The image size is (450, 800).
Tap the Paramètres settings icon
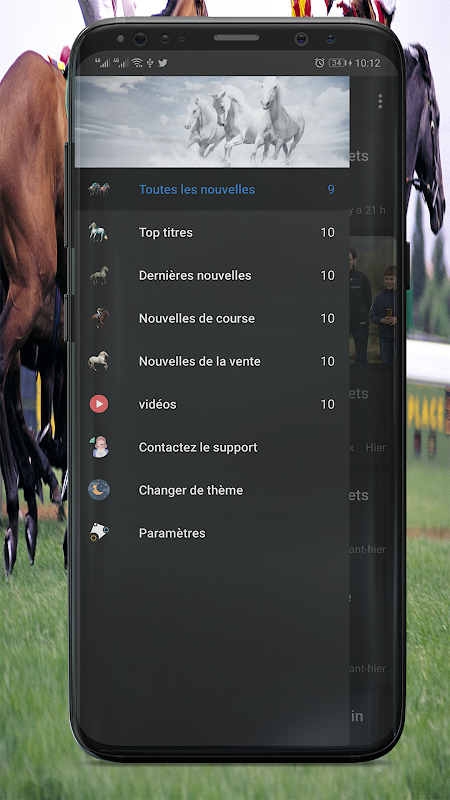[x=99, y=533]
